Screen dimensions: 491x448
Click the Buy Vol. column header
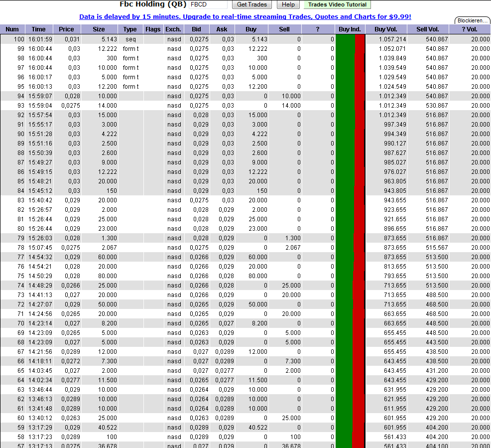click(x=386, y=29)
